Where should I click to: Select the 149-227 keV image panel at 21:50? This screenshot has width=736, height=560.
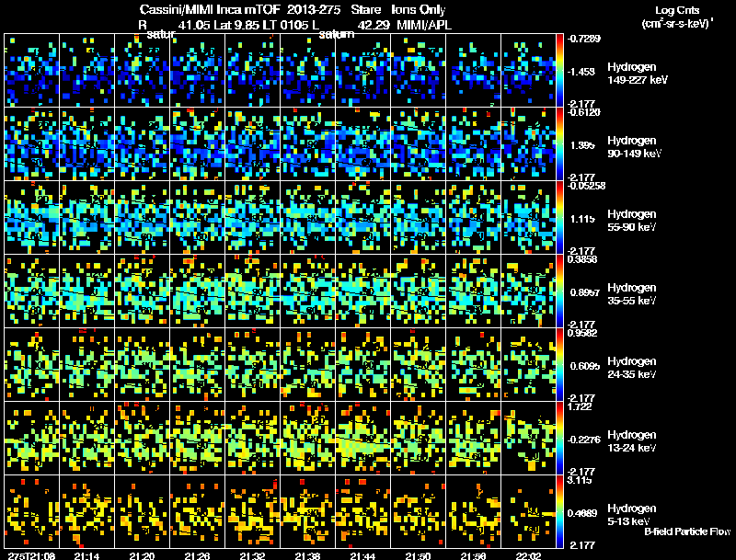click(x=418, y=71)
